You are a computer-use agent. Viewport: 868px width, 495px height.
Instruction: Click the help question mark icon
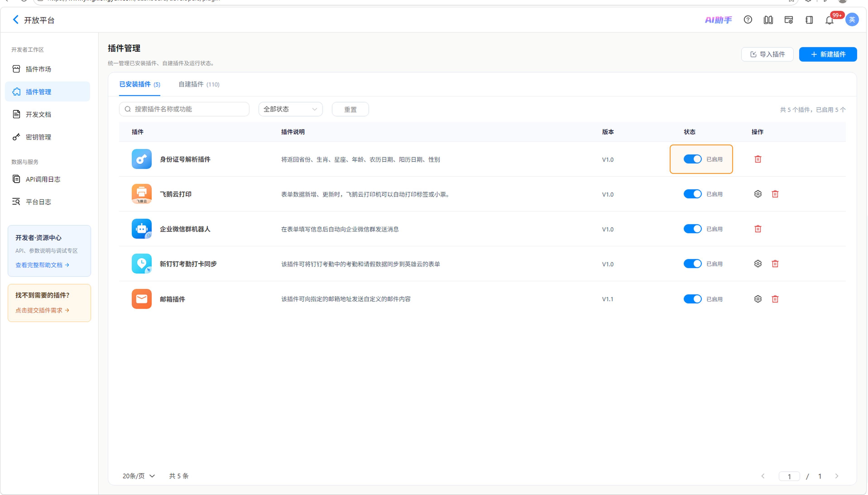(x=748, y=20)
